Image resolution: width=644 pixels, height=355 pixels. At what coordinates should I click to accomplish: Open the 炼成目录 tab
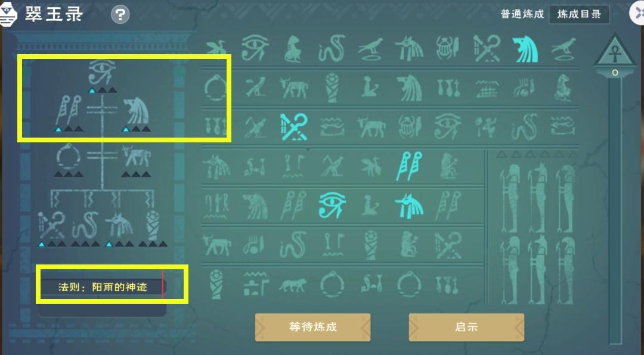tap(579, 14)
